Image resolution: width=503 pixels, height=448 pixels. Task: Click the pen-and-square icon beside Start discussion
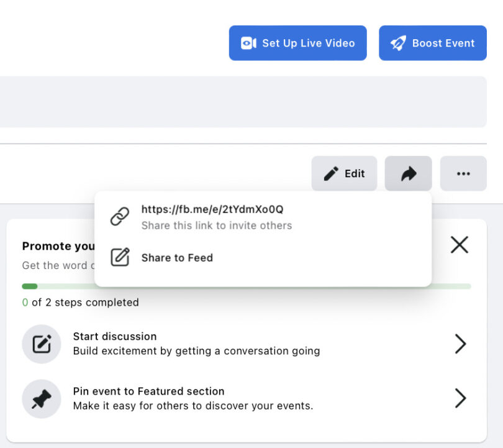[41, 344]
